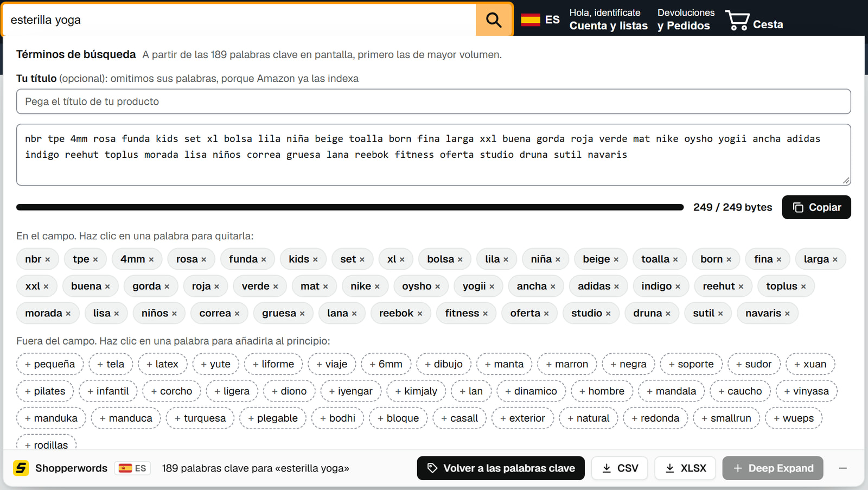Image resolution: width=868 pixels, height=490 pixels.
Task: Remove 'rosa' from the field
Action: click(191, 259)
